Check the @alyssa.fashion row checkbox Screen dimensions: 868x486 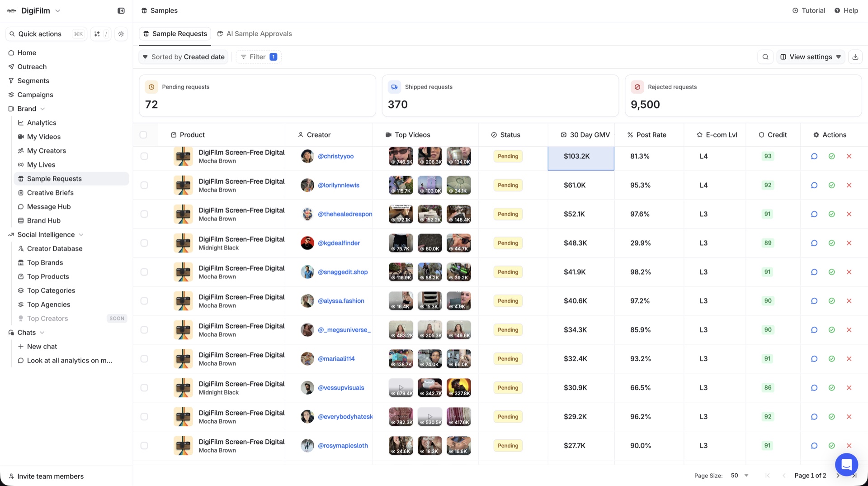pos(144,301)
